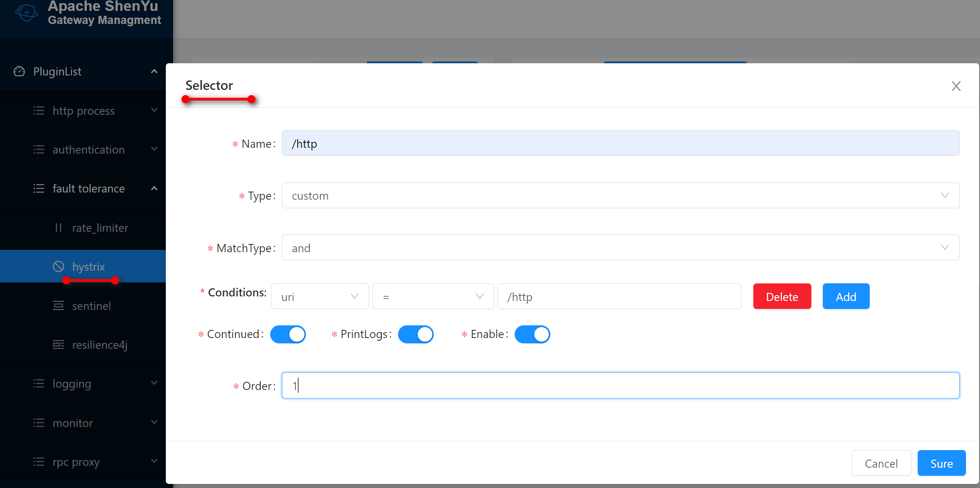This screenshot has width=980, height=488.
Task: Click the hystrix prohibited-circle icon
Action: tap(58, 267)
